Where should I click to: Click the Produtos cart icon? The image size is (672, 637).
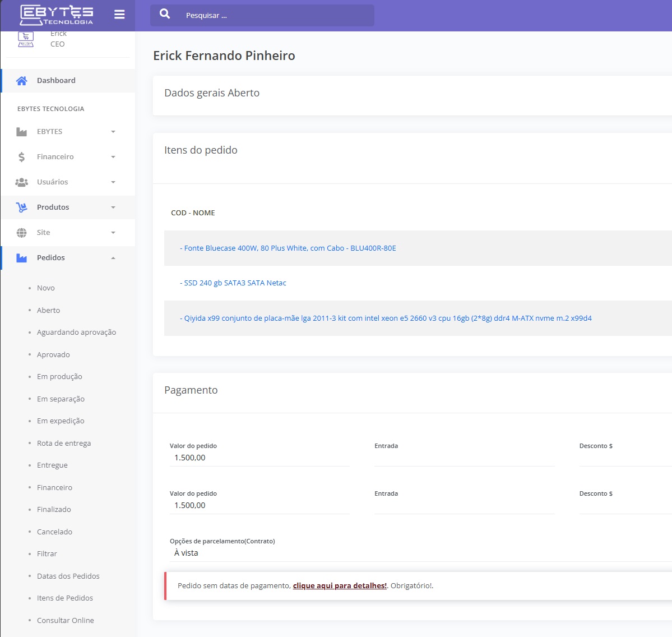pos(21,207)
